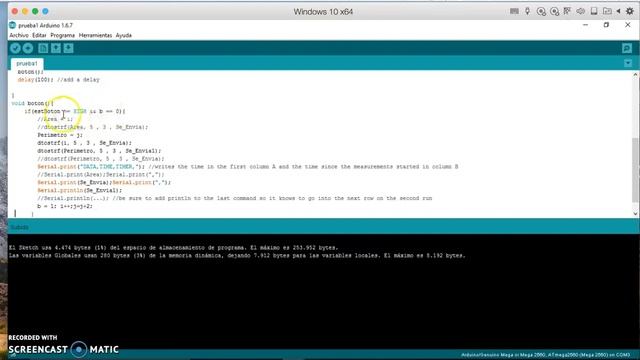
Task: Click editor scrollbar down arrow
Action: click(x=636, y=213)
